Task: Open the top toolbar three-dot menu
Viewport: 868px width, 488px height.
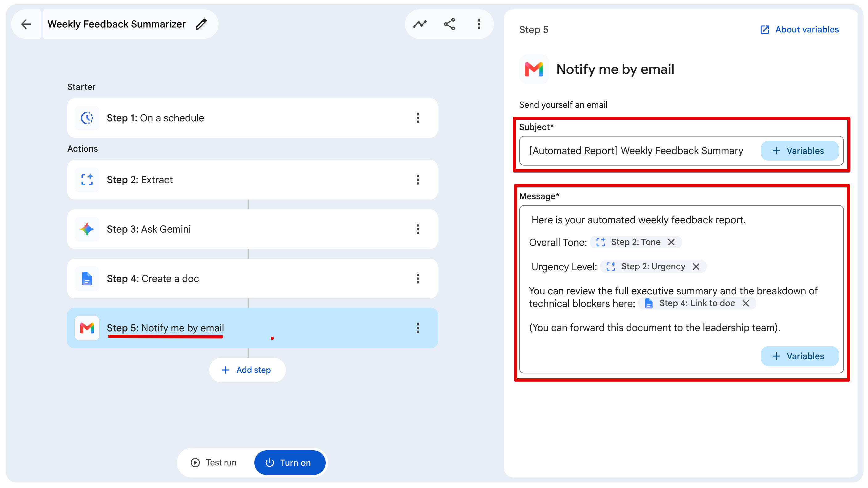Action: pos(479,24)
